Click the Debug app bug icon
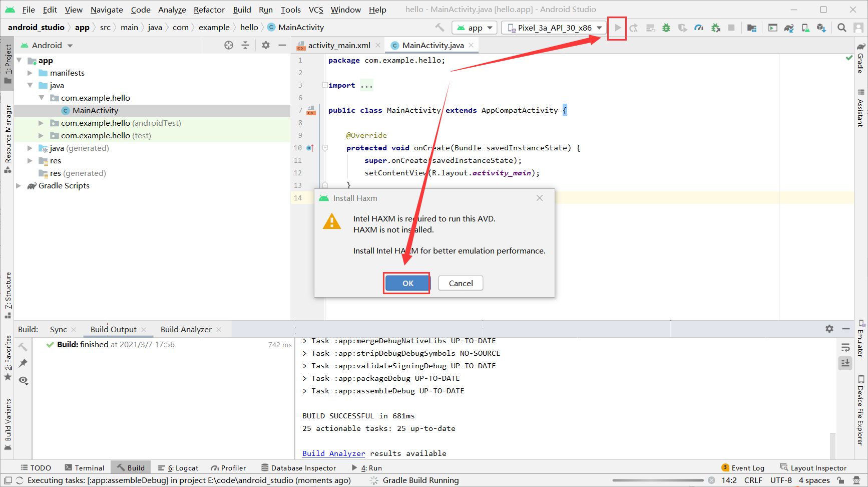The image size is (868, 487). click(666, 28)
